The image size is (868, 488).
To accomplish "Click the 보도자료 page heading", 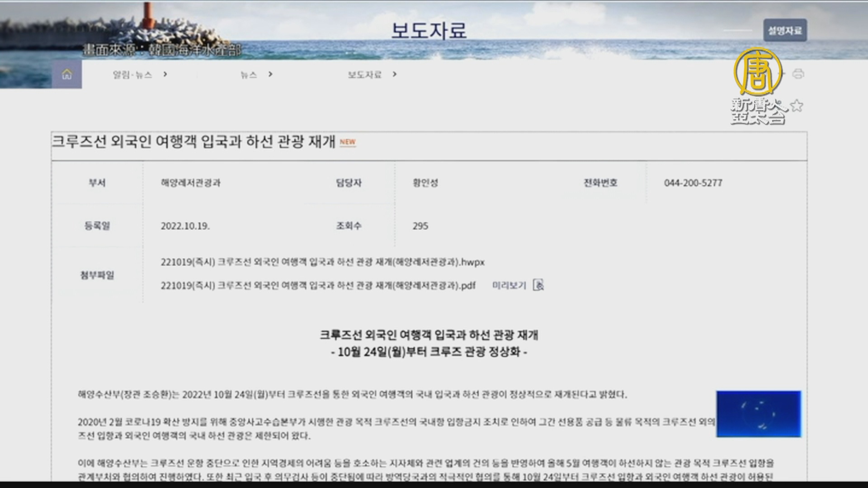I will (429, 31).
